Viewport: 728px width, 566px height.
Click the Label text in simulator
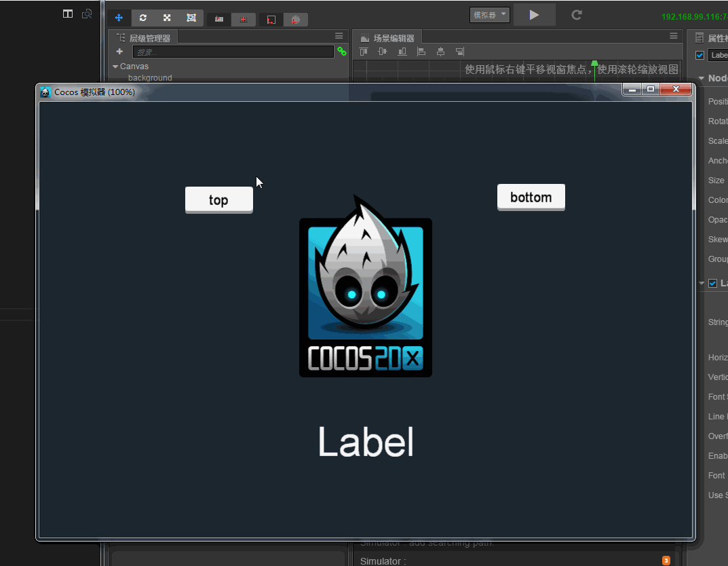pyautogui.click(x=366, y=442)
